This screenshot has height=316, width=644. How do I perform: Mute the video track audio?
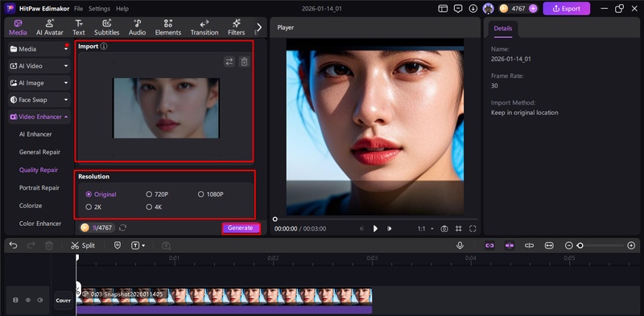(x=39, y=300)
